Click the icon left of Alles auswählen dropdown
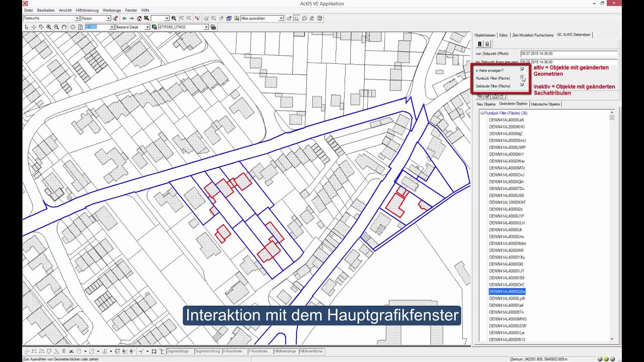Viewport: 644px width, 362px height. [236, 19]
